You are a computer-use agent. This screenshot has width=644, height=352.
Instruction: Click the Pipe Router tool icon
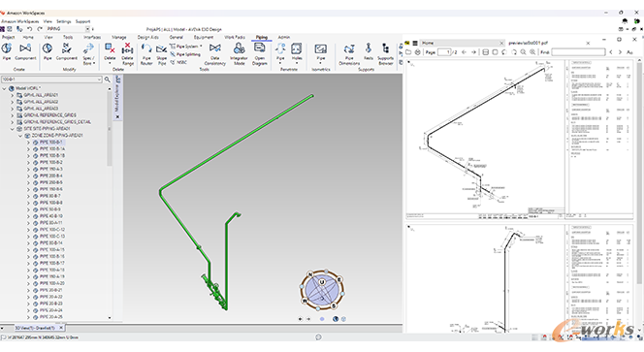[146, 54]
